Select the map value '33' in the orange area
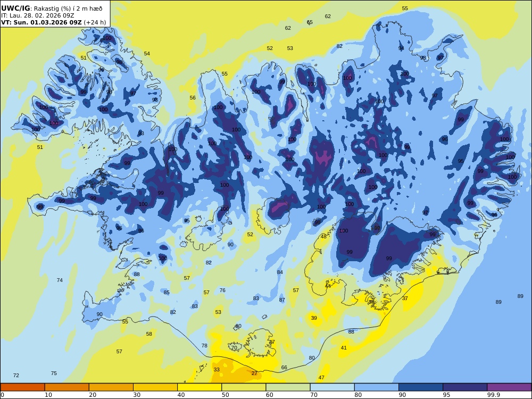Viewport: 532px width, 399px height. point(217,370)
